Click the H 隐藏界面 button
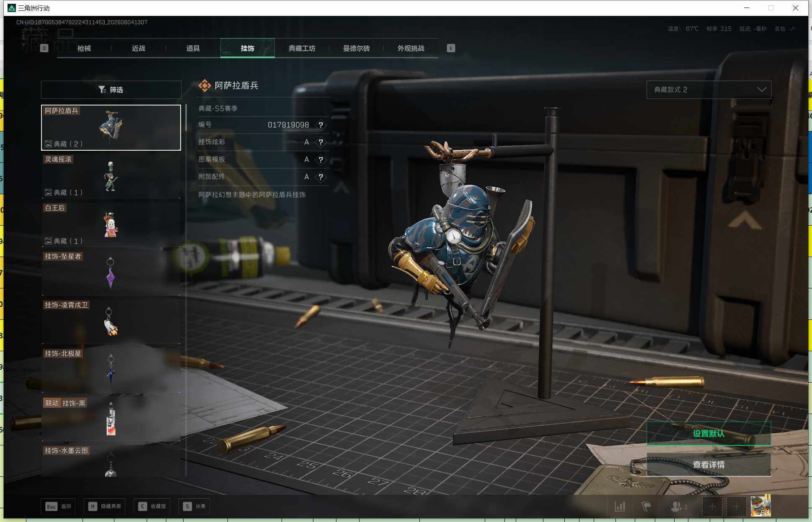 [105, 507]
